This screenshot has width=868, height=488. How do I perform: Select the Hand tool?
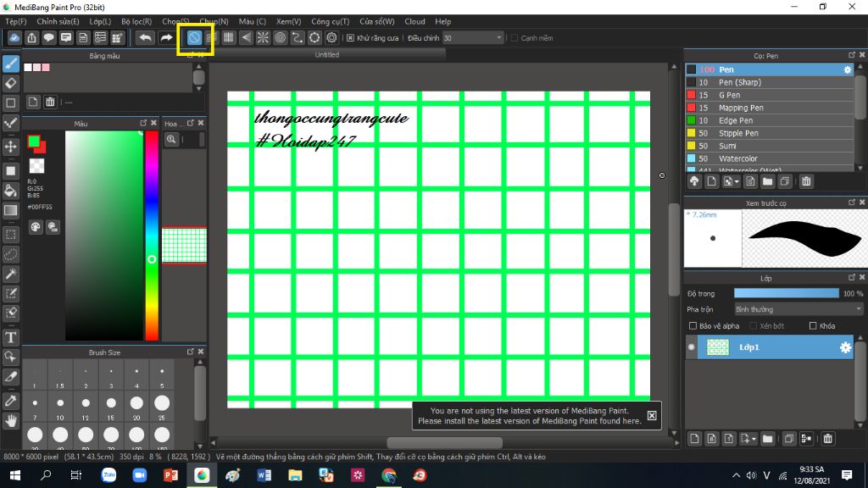coord(10,421)
